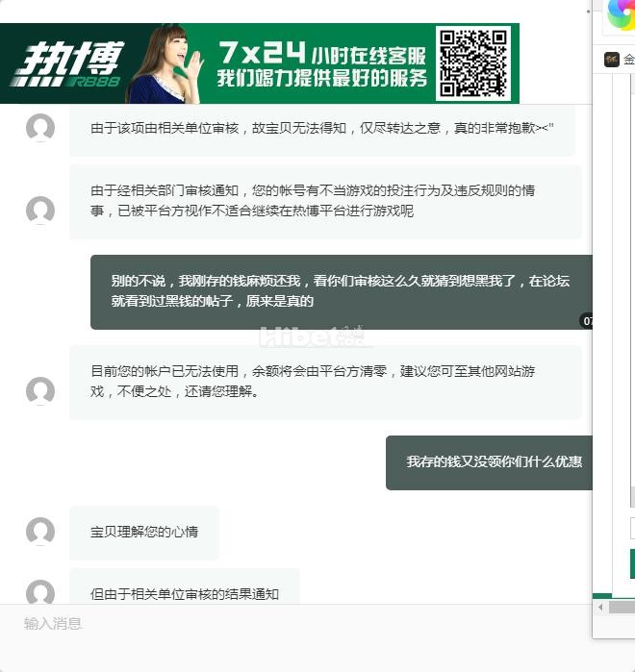Click the agent message 宝贝理解您的心情
635x672 pixels.
[144, 532]
